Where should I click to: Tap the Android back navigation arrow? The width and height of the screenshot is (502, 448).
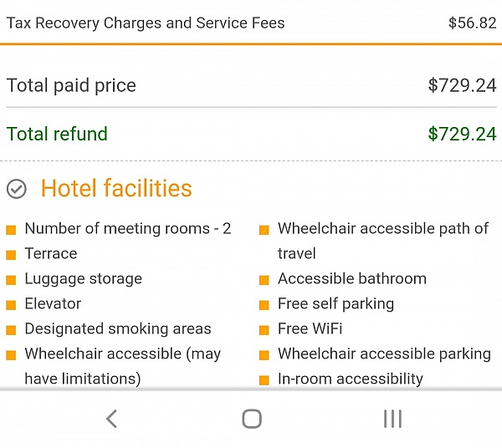(x=111, y=419)
